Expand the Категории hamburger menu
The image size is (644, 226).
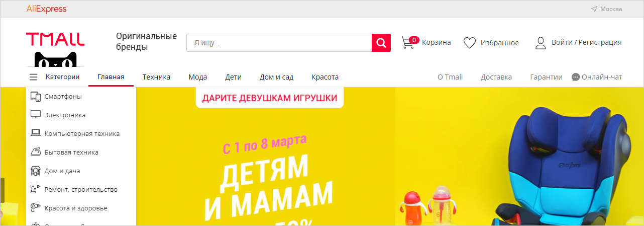click(x=34, y=77)
